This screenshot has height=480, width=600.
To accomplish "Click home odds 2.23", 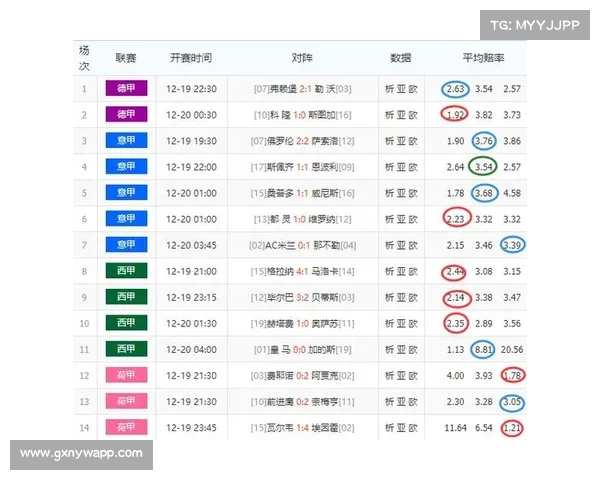I will (x=455, y=219).
